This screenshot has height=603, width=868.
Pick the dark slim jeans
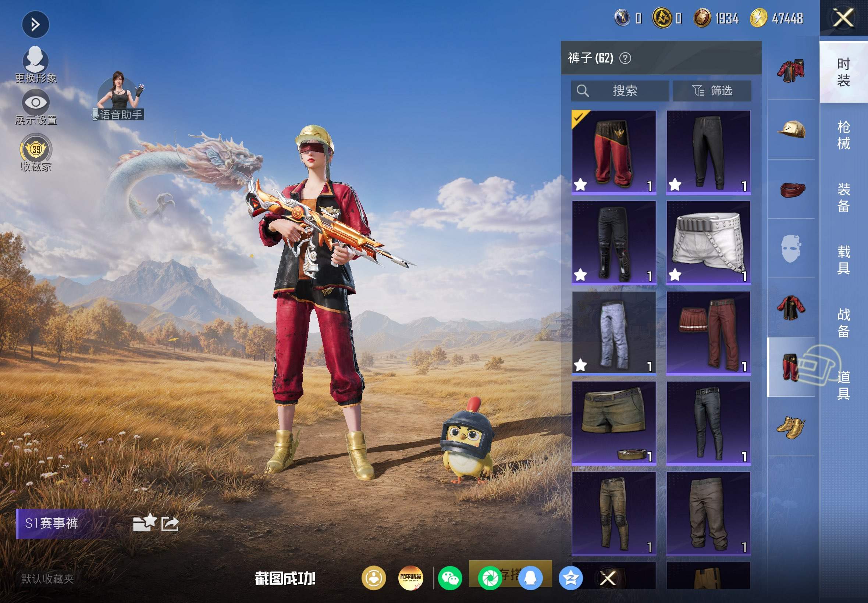pos(708,423)
